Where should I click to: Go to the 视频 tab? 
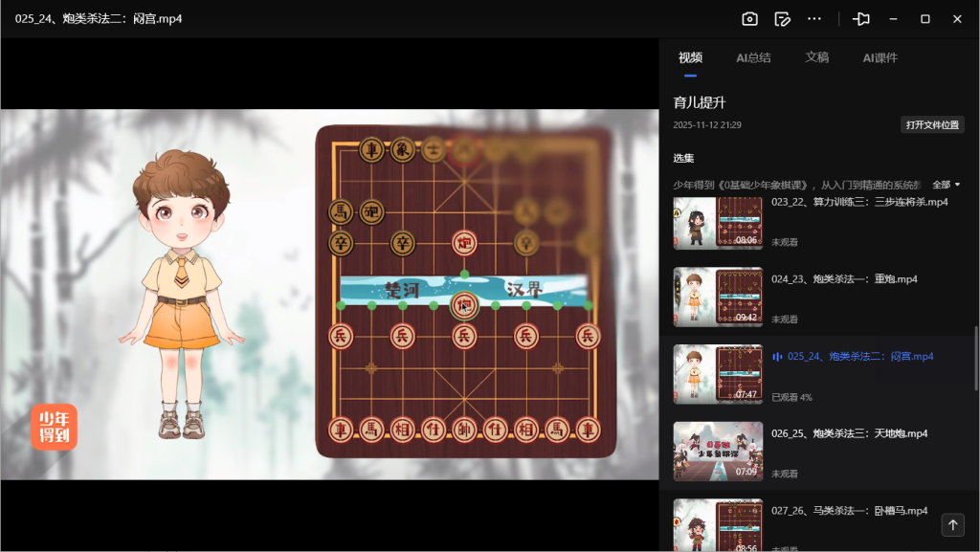690,57
